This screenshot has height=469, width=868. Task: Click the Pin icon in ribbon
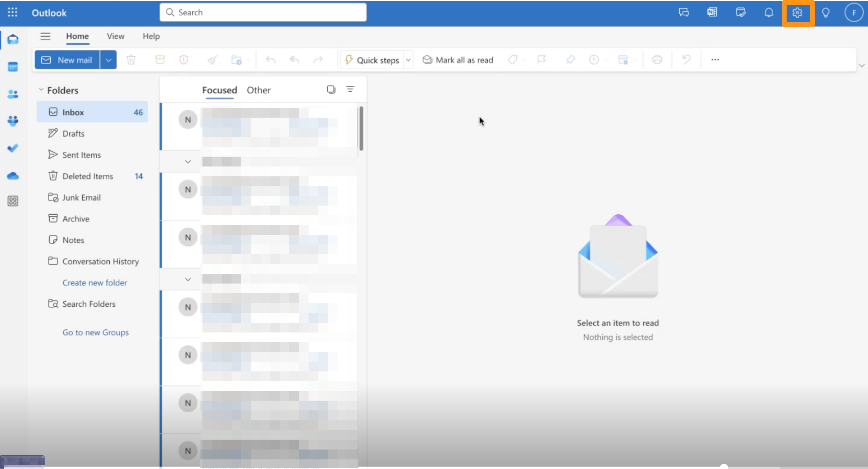(x=570, y=60)
